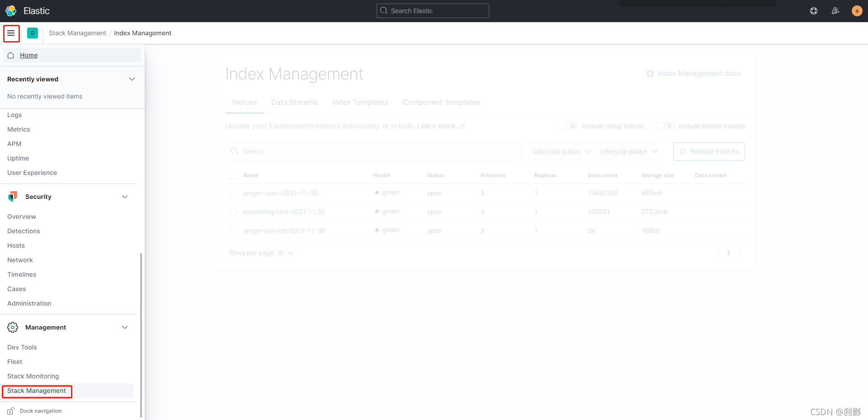This screenshot has height=420, width=868.
Task: Open APM in the side navigation
Action: point(14,144)
